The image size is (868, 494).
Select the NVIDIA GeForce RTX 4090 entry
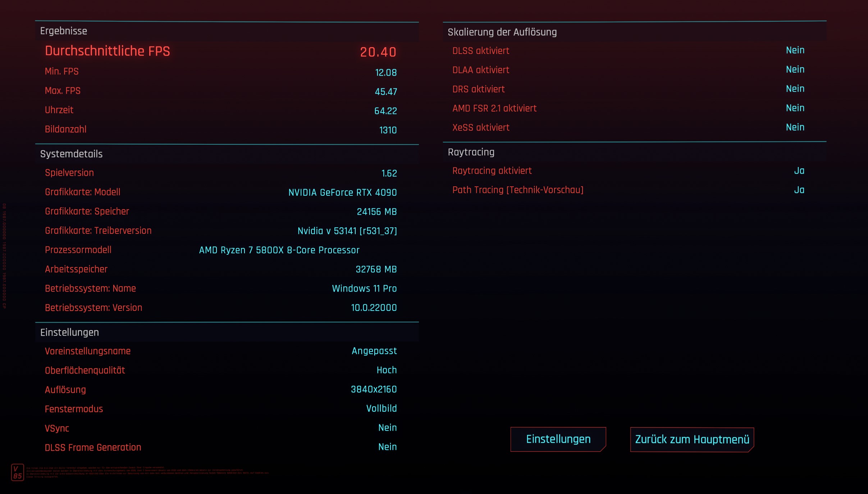pos(342,192)
